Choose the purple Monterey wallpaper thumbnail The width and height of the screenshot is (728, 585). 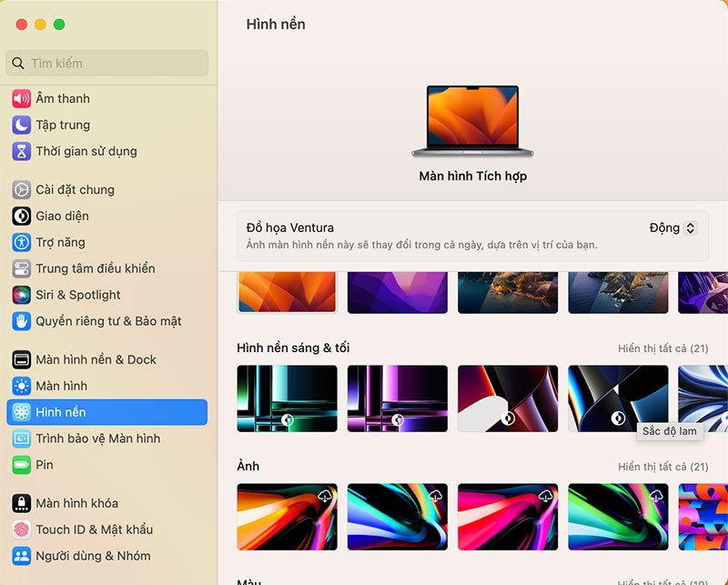point(398,293)
